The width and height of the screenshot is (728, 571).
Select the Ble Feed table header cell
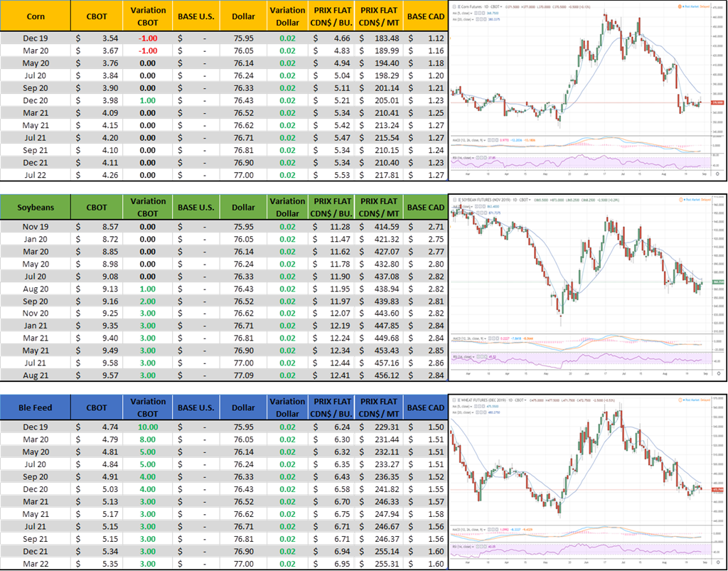tap(36, 407)
